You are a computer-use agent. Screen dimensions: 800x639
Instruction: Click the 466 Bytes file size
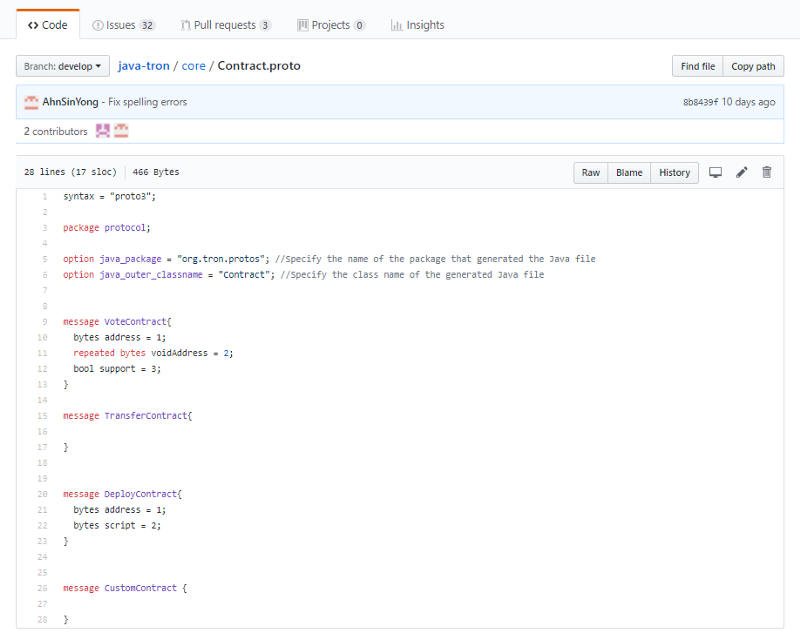156,172
